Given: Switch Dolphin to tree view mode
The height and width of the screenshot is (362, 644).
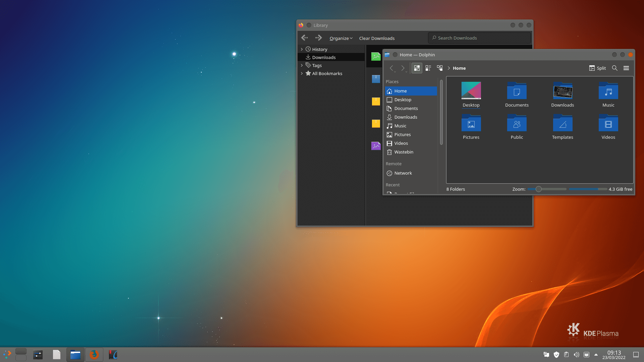Looking at the screenshot, I should 440,68.
